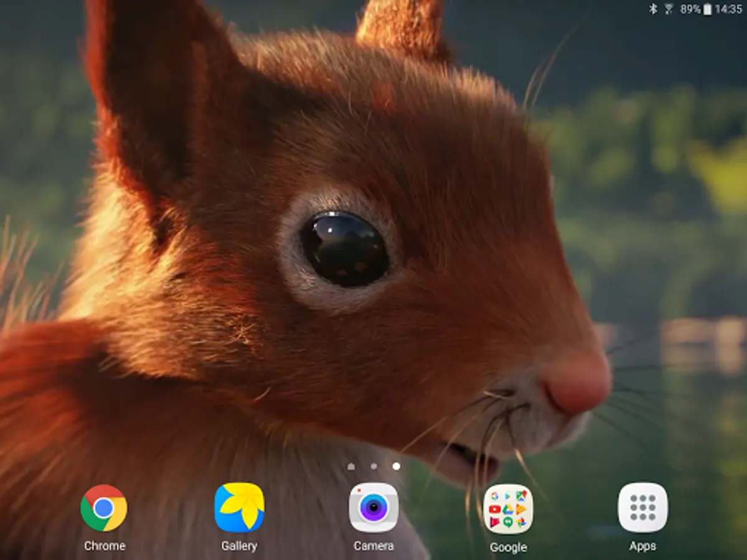
Task: Tap the battery indicator icon
Action: coord(707,9)
